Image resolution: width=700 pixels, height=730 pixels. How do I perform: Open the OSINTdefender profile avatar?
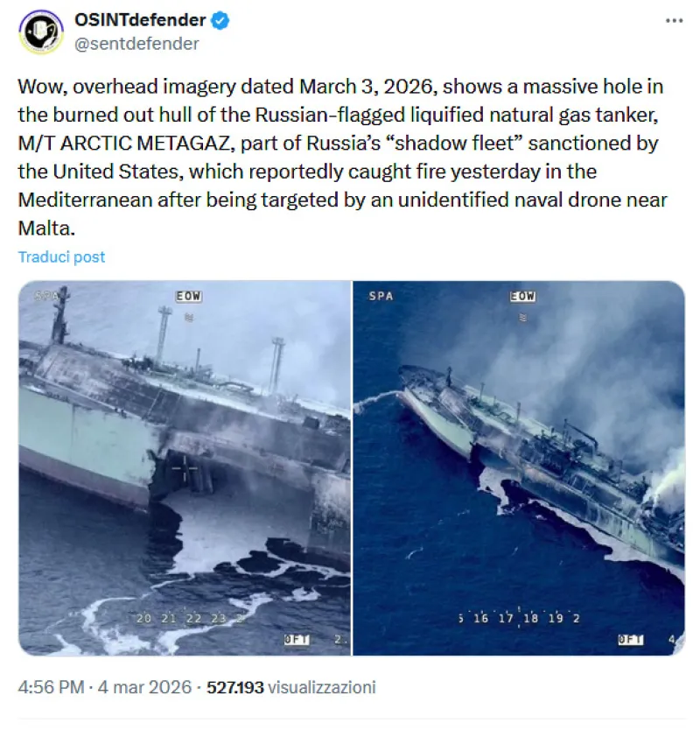pos(41,32)
